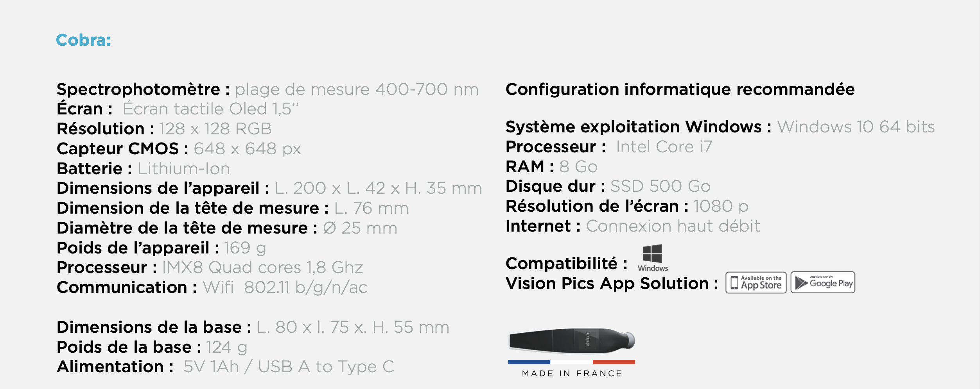
Task: Click the Lithium-Ion battery value
Action: [183, 169]
